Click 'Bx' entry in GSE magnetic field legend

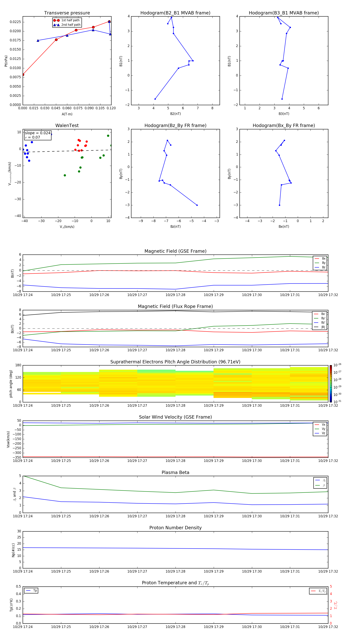[x=320, y=259]
